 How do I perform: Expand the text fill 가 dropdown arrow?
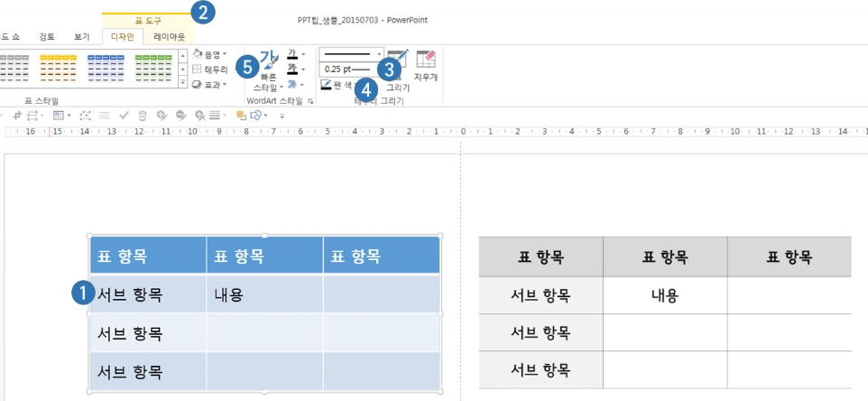pyautogui.click(x=303, y=54)
